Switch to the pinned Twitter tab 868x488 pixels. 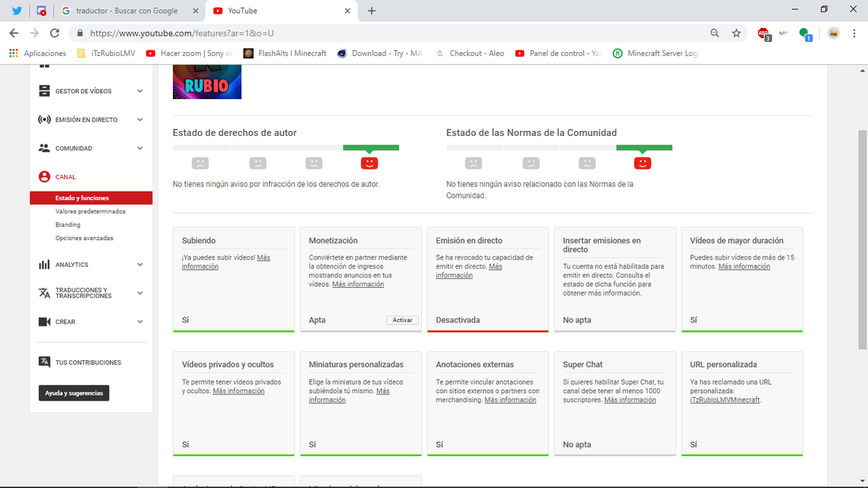(x=17, y=11)
